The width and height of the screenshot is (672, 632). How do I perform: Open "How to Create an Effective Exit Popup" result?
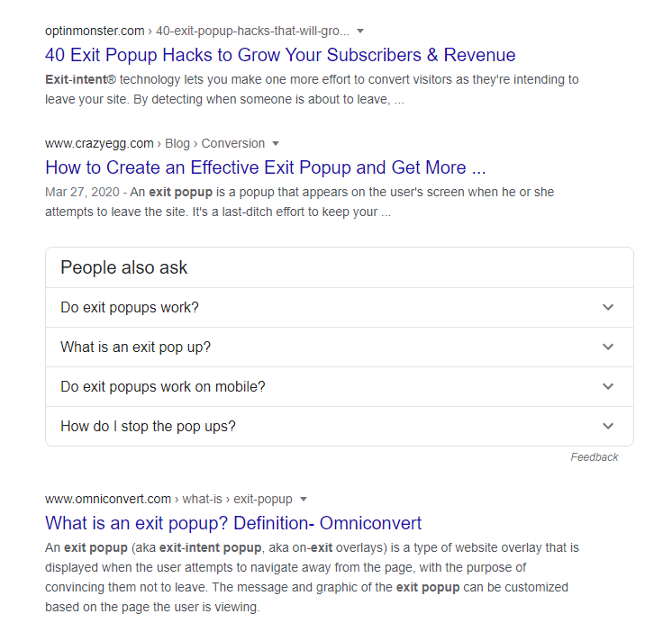[x=265, y=167]
